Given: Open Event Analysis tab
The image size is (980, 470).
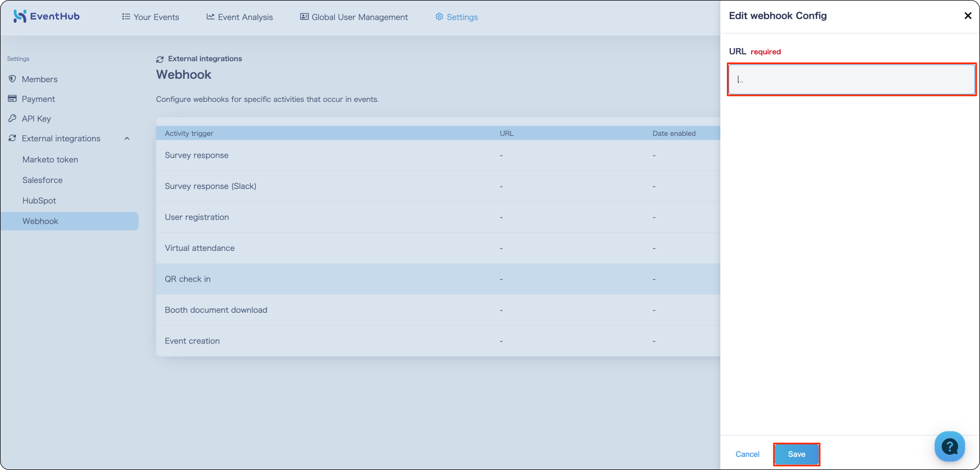Looking at the screenshot, I should (x=239, y=17).
